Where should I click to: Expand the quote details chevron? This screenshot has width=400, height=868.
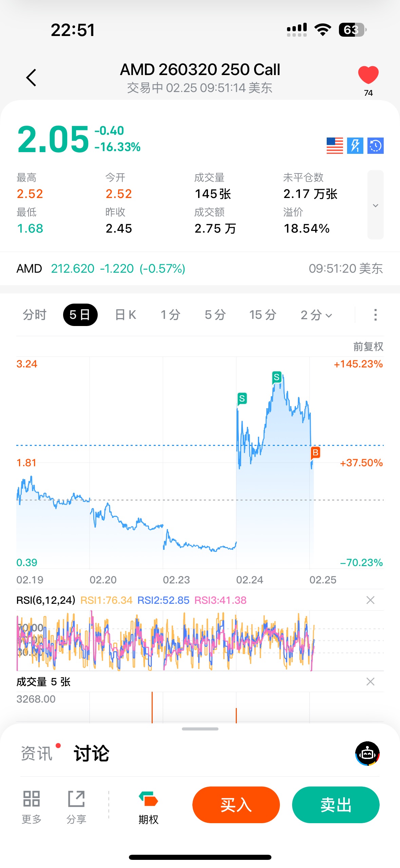click(375, 205)
